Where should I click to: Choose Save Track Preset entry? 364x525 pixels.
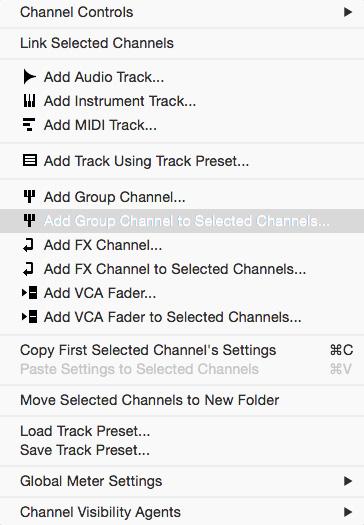pyautogui.click(x=182, y=450)
